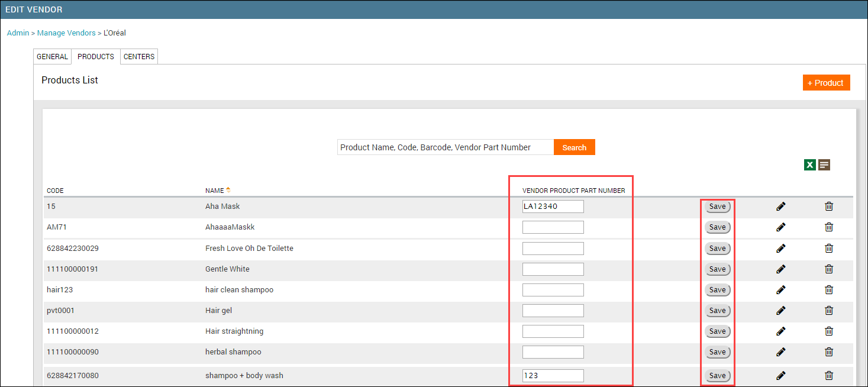868x387 pixels.
Task: Click Vendor Product Part Number header
Action: (x=573, y=191)
